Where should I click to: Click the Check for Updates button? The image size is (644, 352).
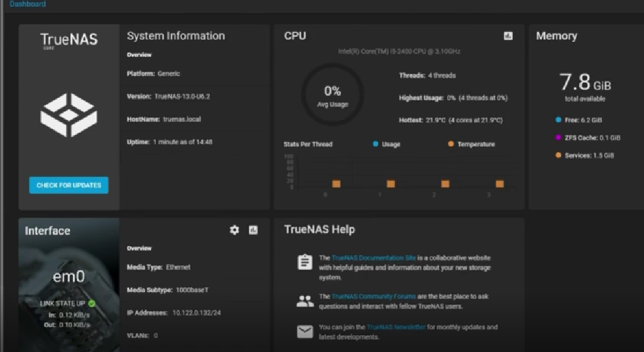click(69, 185)
